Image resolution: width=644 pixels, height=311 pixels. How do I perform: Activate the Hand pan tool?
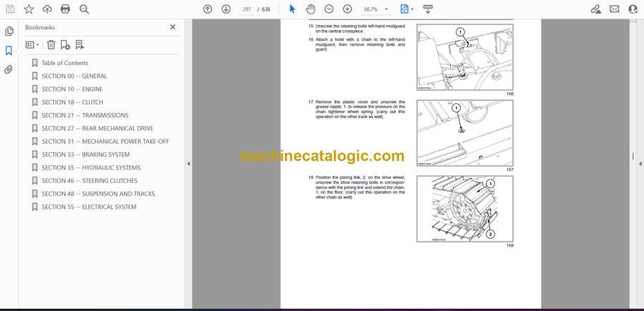pyautogui.click(x=311, y=9)
